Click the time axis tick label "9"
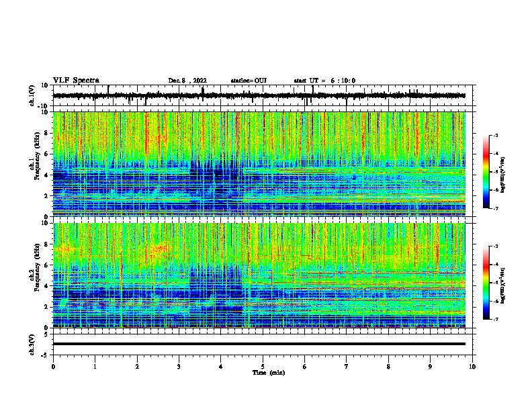Viewport: 532px width, 411px height. [x=430, y=367]
